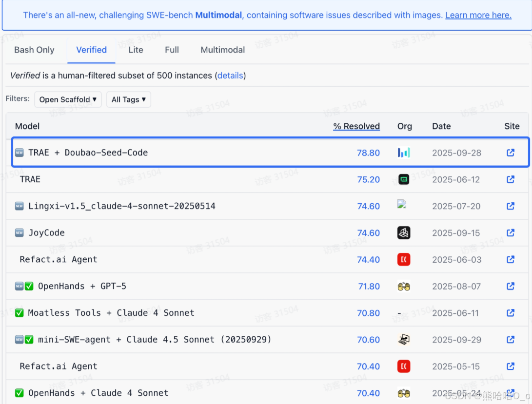
Task: Click NEW badge beside TRAE + Doubao-Seed-Code
Action: (x=20, y=153)
